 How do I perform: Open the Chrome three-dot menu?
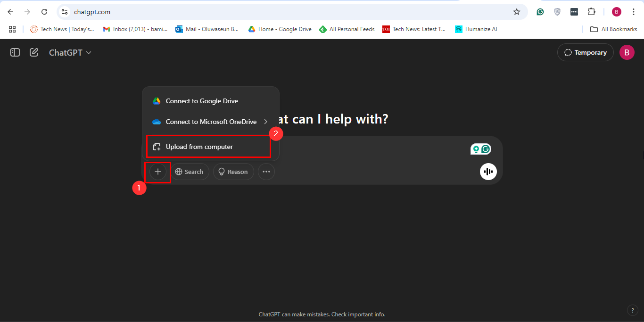634,12
